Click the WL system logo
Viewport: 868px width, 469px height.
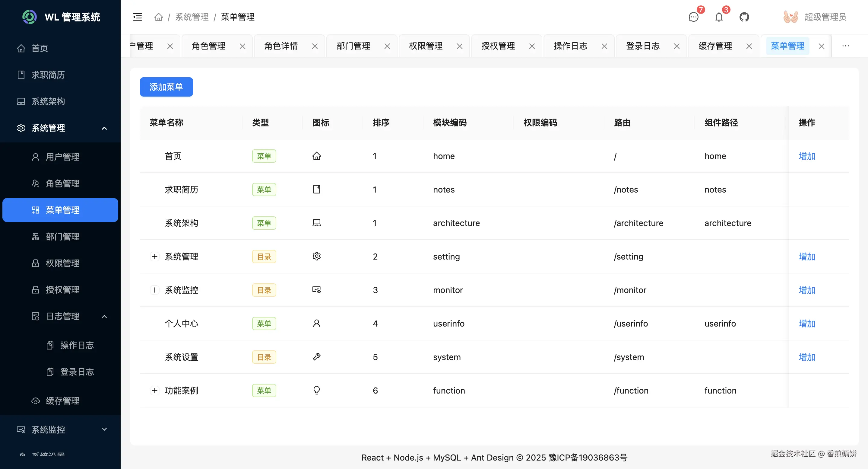pos(29,17)
